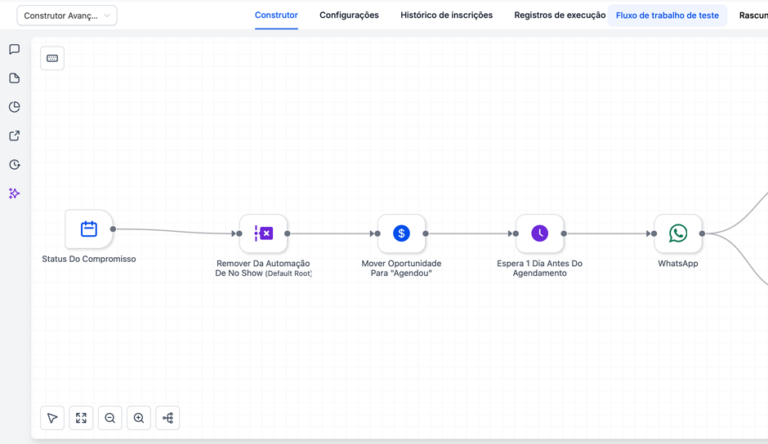
Task: Open Mover Oportunidade dollar-sign node
Action: click(401, 233)
